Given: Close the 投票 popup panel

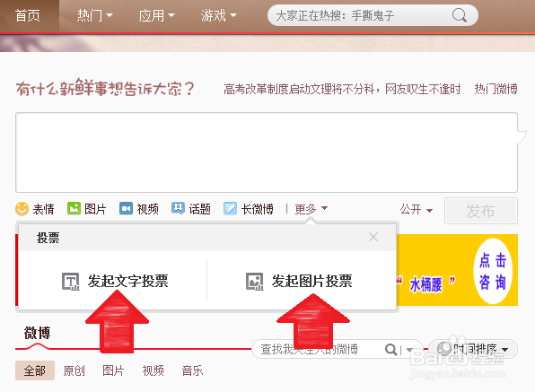Looking at the screenshot, I should (x=373, y=237).
